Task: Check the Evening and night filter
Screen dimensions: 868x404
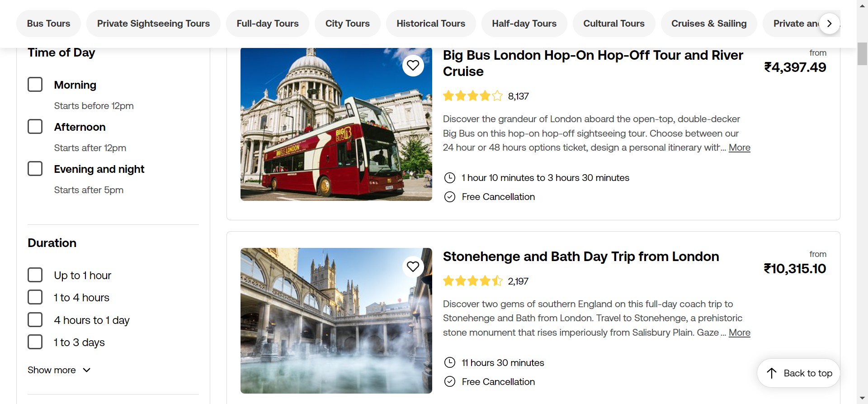Action: (35, 169)
